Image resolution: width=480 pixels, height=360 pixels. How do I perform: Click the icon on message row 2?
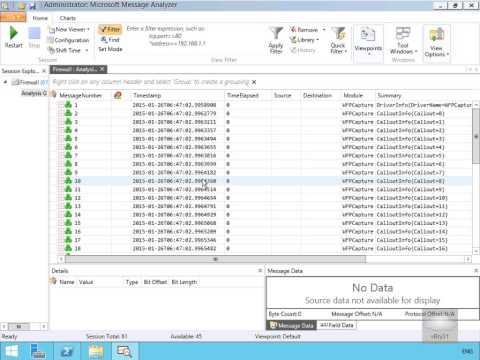pyautogui.click(x=68, y=113)
